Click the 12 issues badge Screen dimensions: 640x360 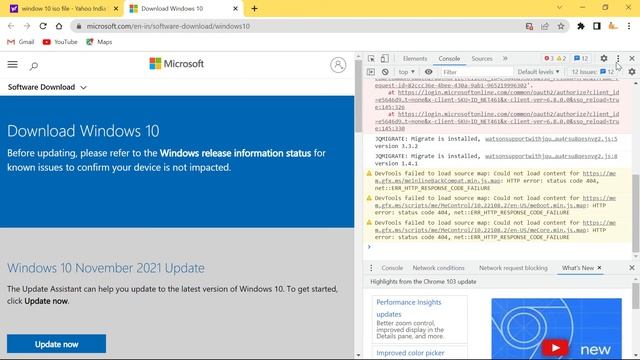coord(593,72)
